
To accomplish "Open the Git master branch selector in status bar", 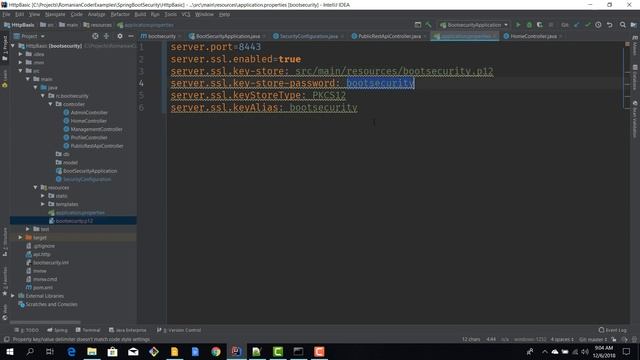I will pos(593,339).
